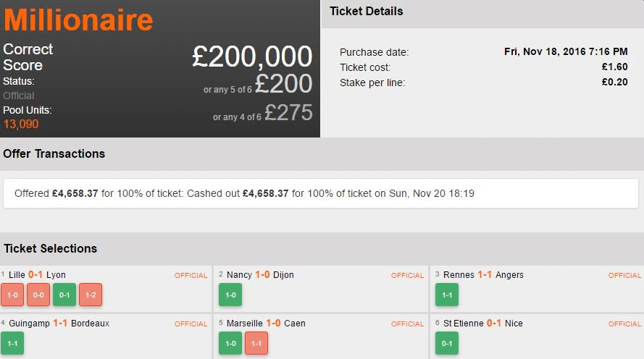The image size is (644, 359).
Task: Select the 0-0 score chip under Lille vs Lyon
Action: pyautogui.click(x=38, y=295)
